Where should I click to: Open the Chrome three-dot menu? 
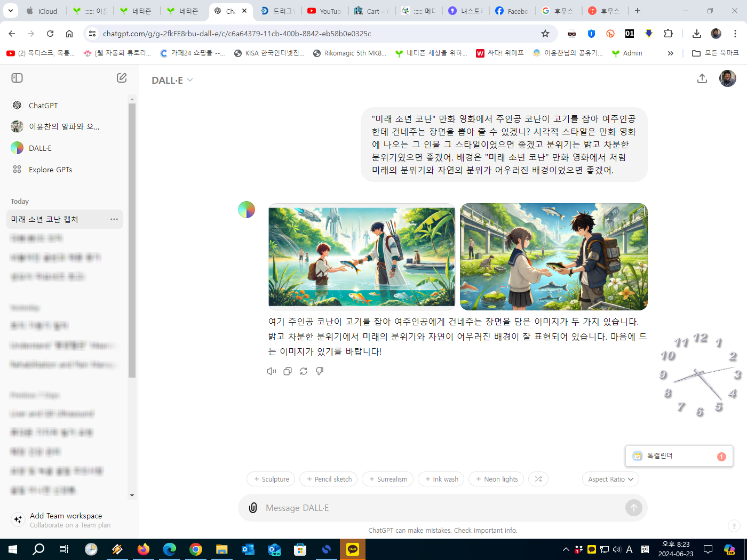pos(735,34)
